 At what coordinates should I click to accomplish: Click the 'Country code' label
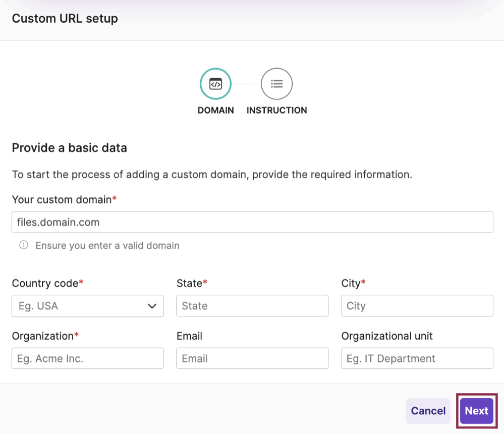pyautogui.click(x=47, y=283)
